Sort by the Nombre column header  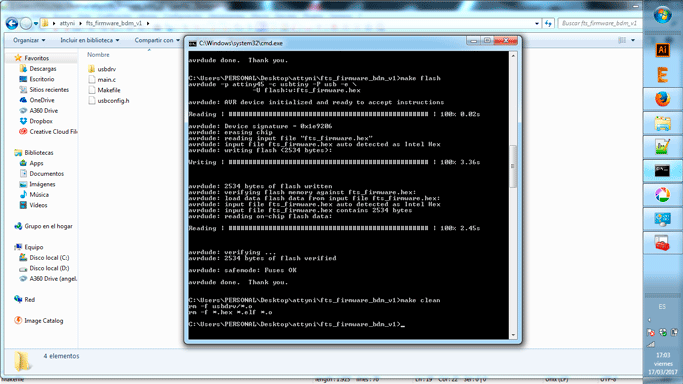click(98, 55)
